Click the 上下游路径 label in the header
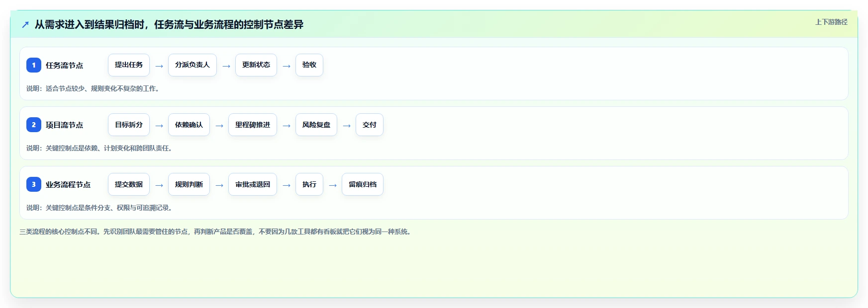 831,22
